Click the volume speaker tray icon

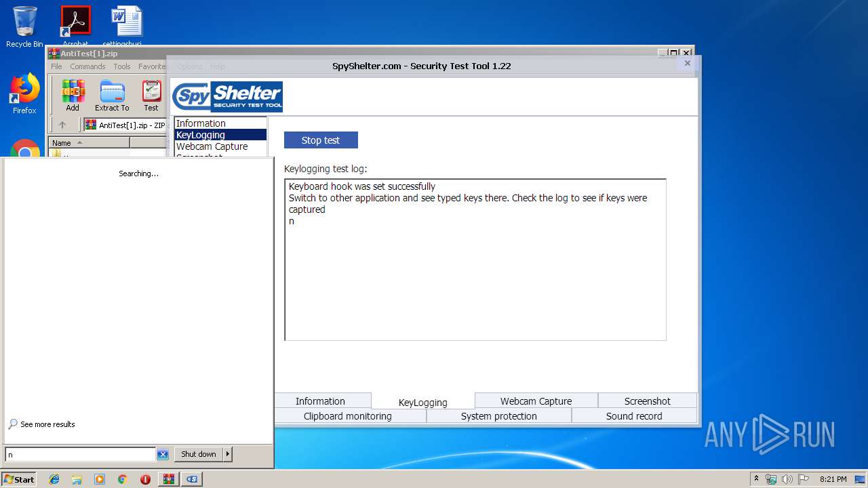click(787, 479)
